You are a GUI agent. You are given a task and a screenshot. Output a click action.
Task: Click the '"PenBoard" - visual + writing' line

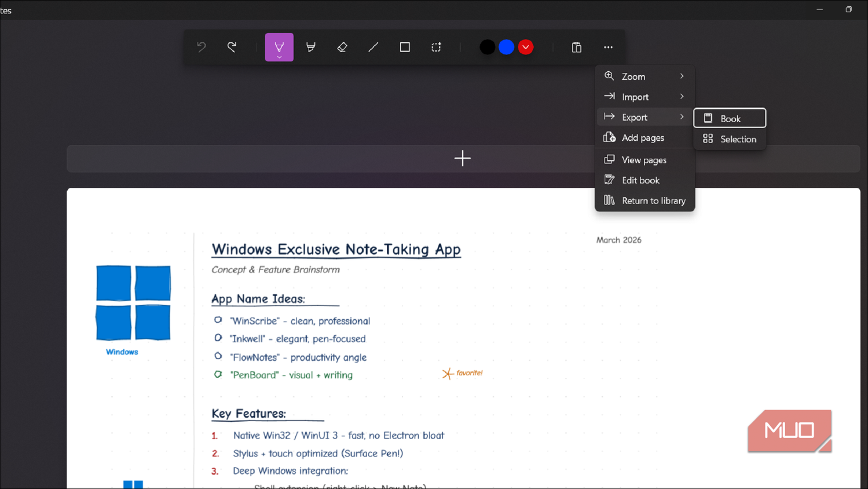[x=291, y=375]
